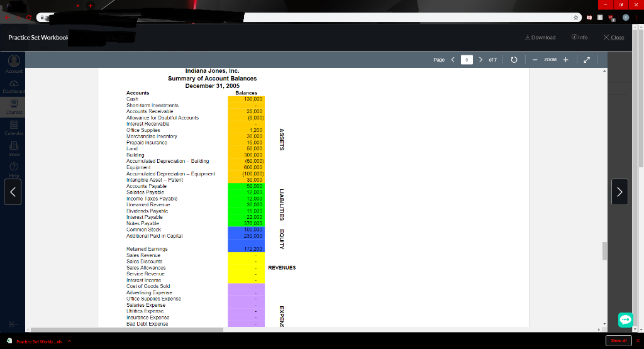644x349 pixels.
Task: Click the document viewer vertical scrollbar thumb
Action: 604,251
